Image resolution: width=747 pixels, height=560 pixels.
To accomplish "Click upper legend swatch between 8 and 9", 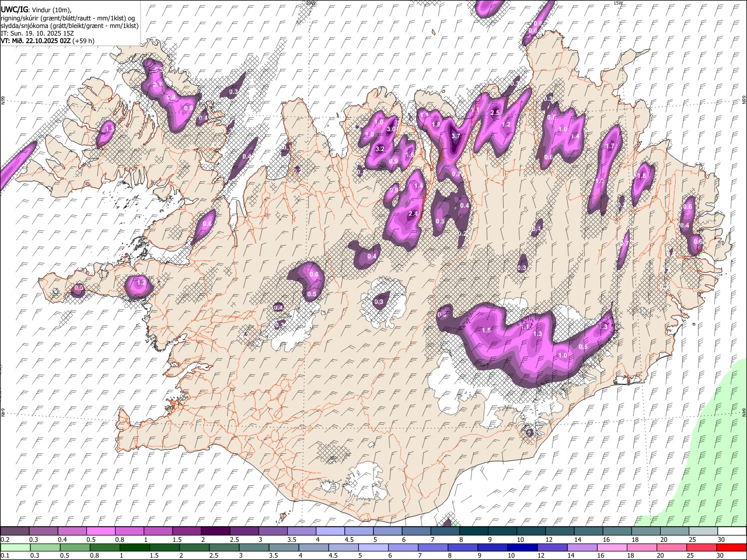I will click(x=473, y=531).
